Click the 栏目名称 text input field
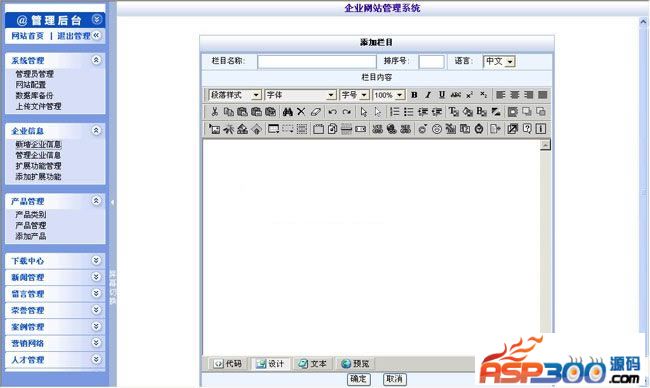Screen dimensions: 650x388 [317, 61]
